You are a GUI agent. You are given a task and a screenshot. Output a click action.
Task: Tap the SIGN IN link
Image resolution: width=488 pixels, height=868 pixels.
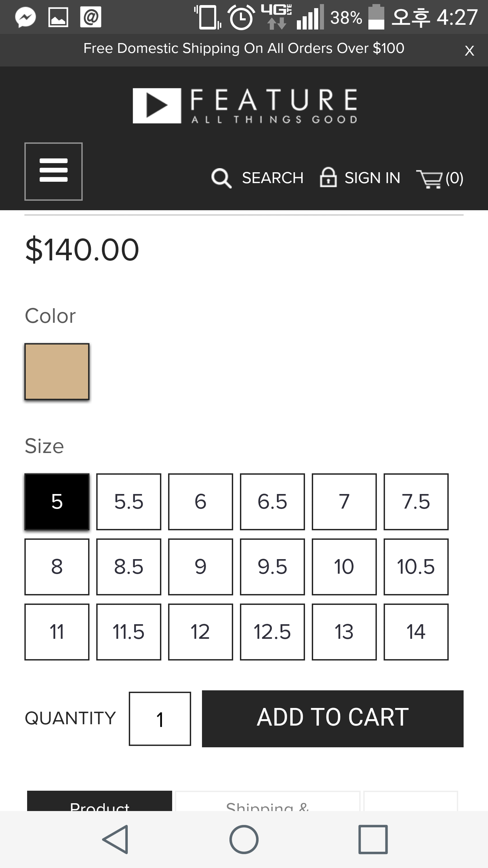(x=372, y=178)
